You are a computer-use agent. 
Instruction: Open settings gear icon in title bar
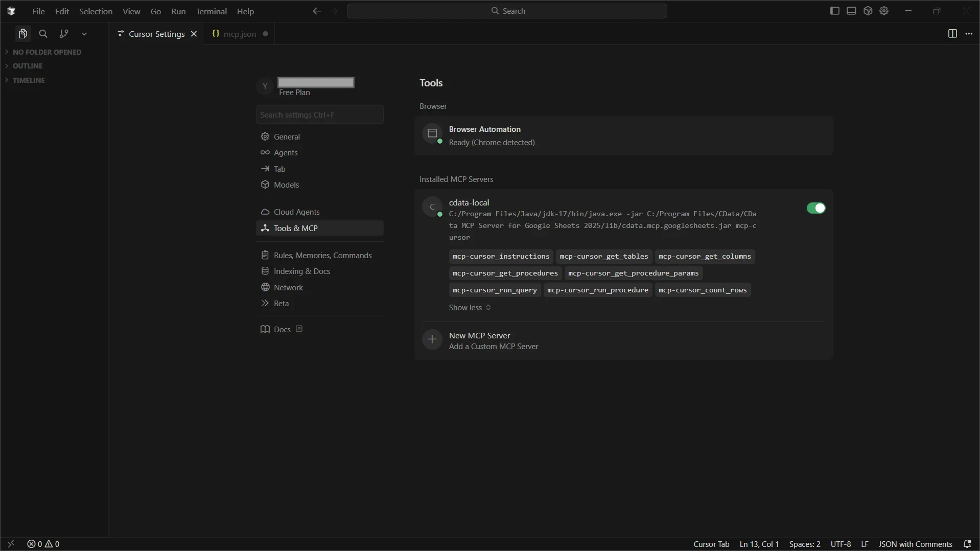(884, 11)
